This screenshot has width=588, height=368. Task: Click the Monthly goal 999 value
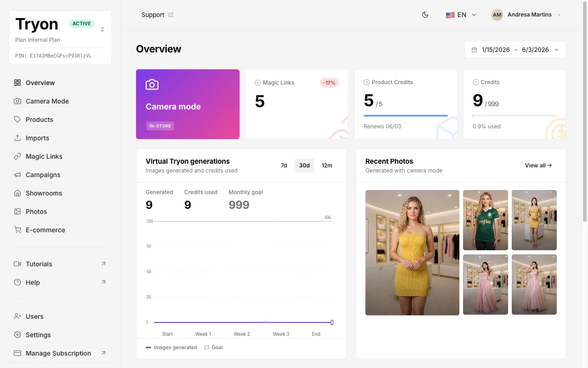tap(239, 205)
